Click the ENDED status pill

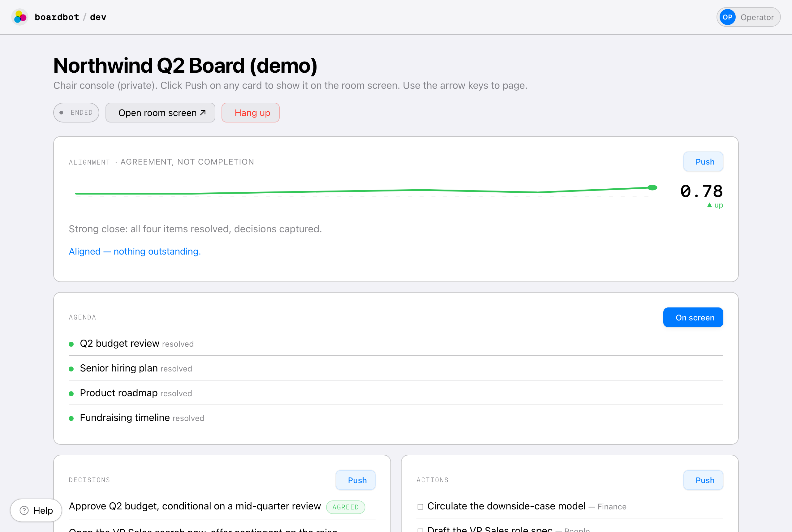coord(76,113)
